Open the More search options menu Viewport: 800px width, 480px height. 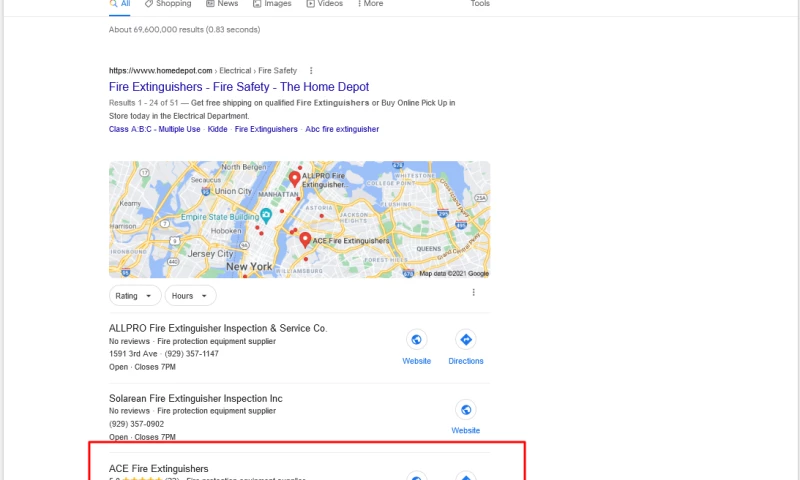[x=370, y=4]
